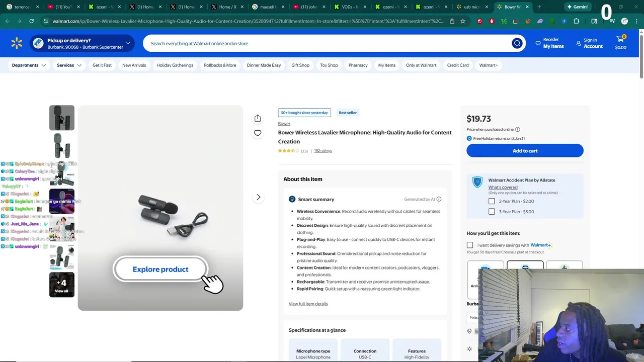
Task: Open the Departments dropdown
Action: click(x=29, y=65)
